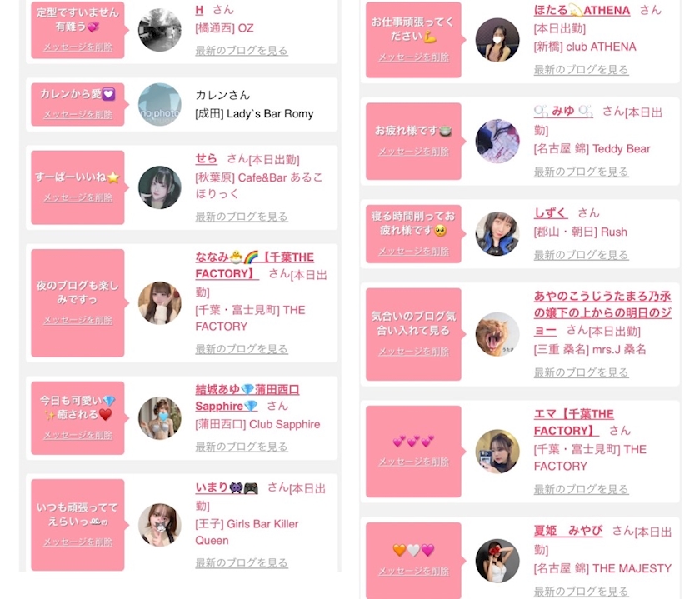View latest blog for Club Sapphire entry

[242, 447]
